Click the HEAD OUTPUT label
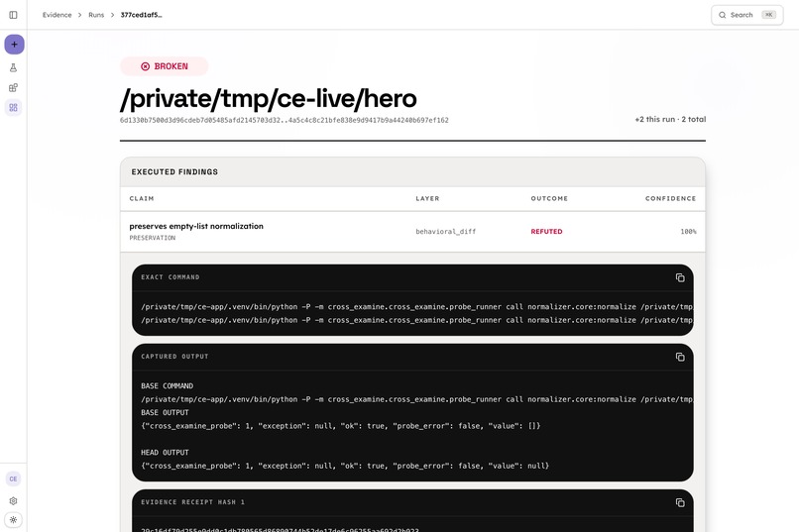 tap(165, 452)
